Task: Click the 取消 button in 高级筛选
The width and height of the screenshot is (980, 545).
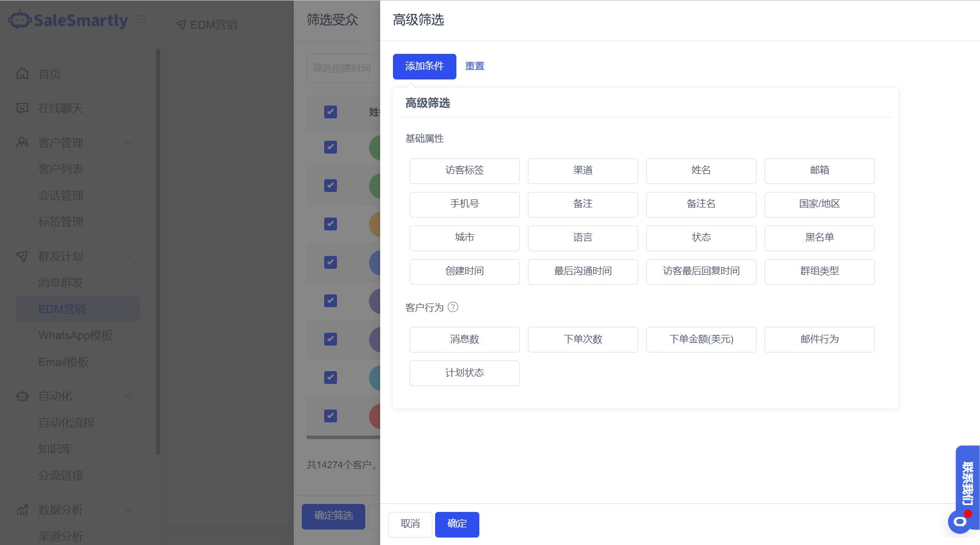Action: [410, 524]
